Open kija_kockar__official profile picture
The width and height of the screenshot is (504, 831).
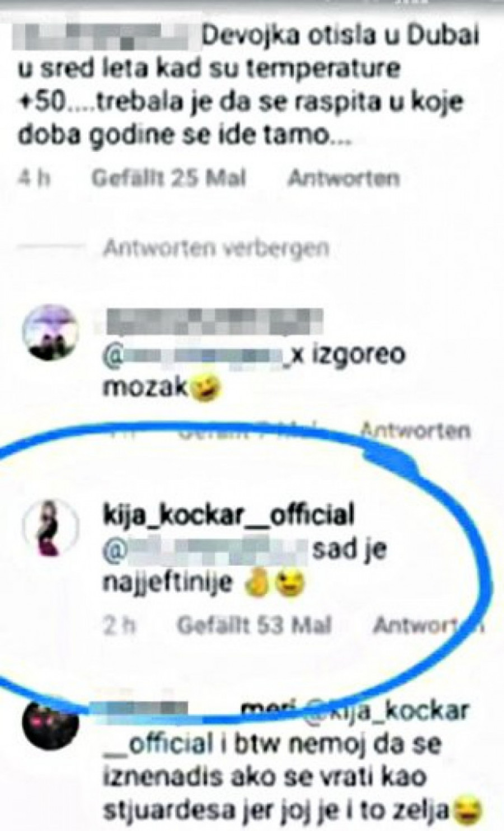[x=49, y=527]
